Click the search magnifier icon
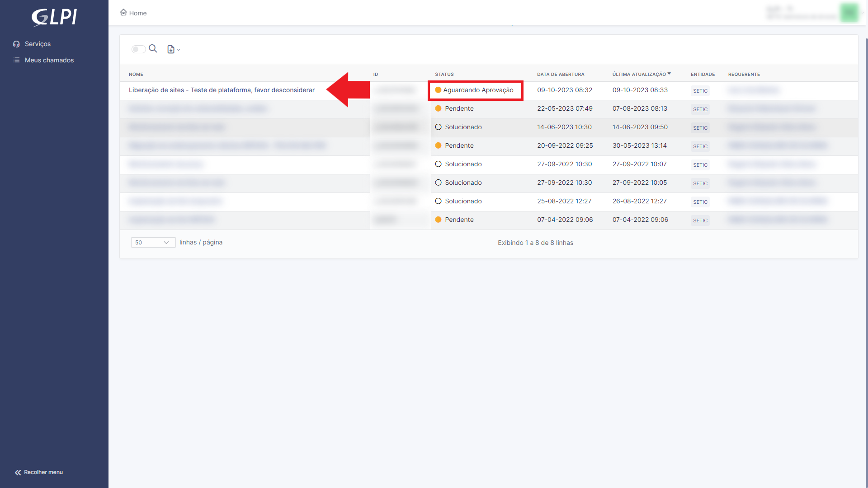Screen dimensions: 868x488 (153, 49)
